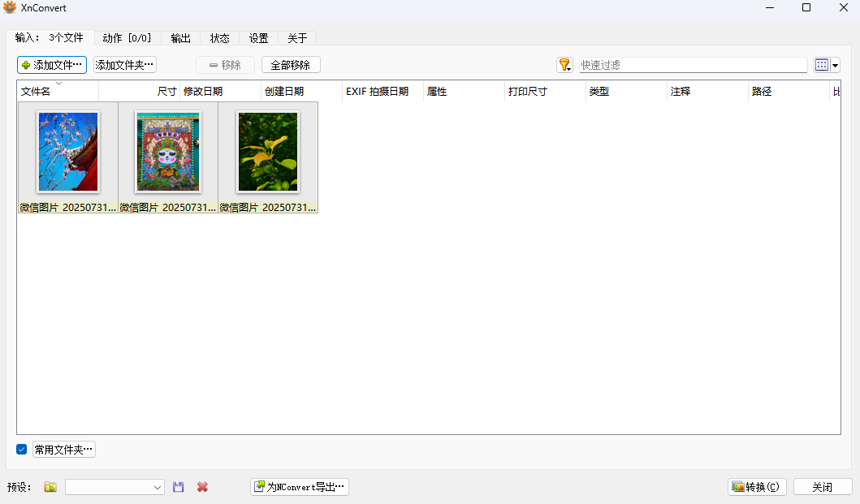Toggle selection of third image thumbnail
Viewport: 860px width, 504px height.
268,151
